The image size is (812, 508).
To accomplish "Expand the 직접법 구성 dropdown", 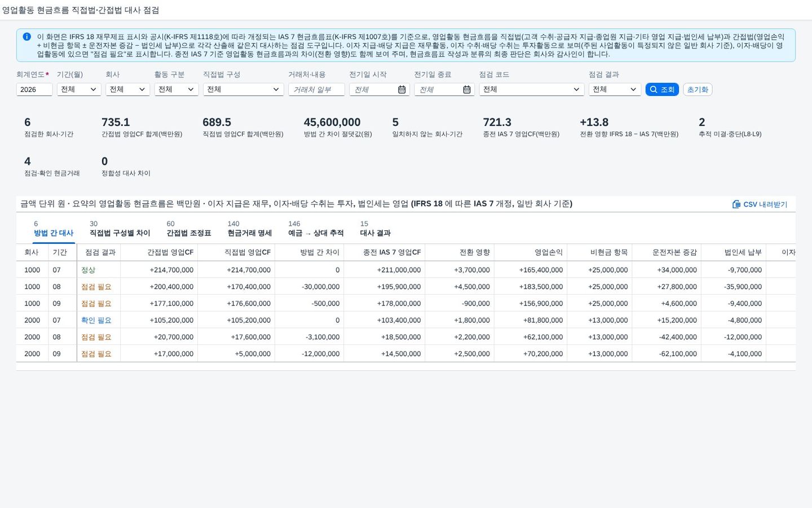I will 243,90.
